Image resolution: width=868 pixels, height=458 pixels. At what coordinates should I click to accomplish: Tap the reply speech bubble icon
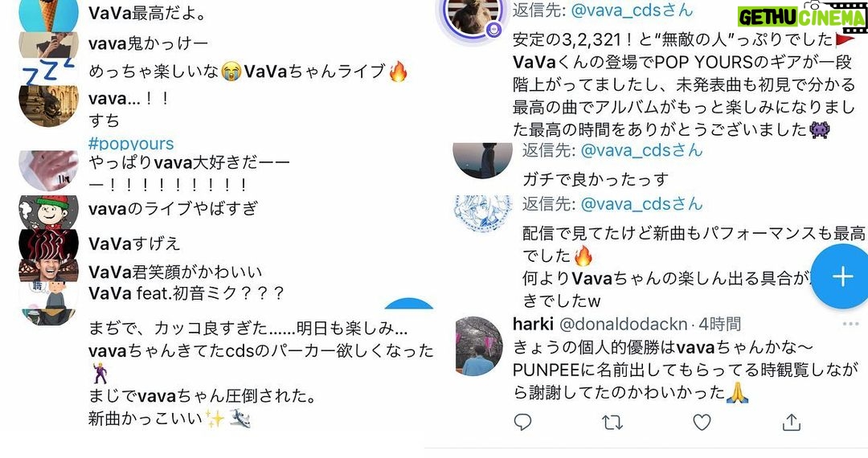522,422
